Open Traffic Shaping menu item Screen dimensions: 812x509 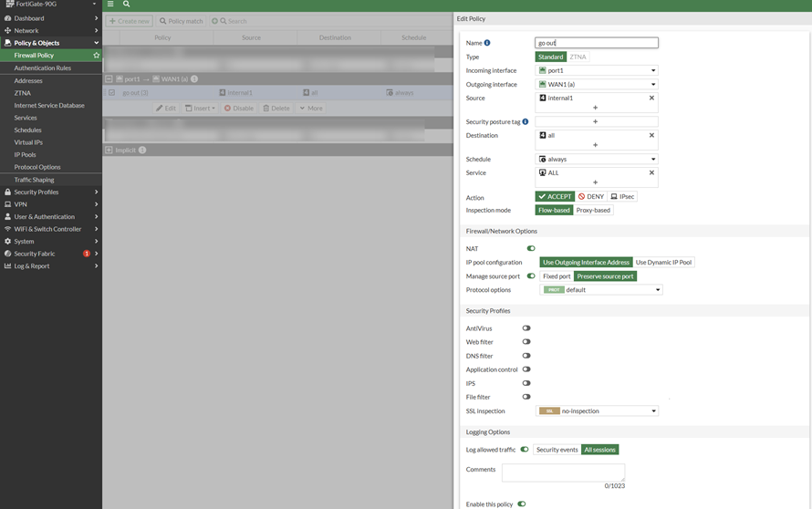pos(34,180)
